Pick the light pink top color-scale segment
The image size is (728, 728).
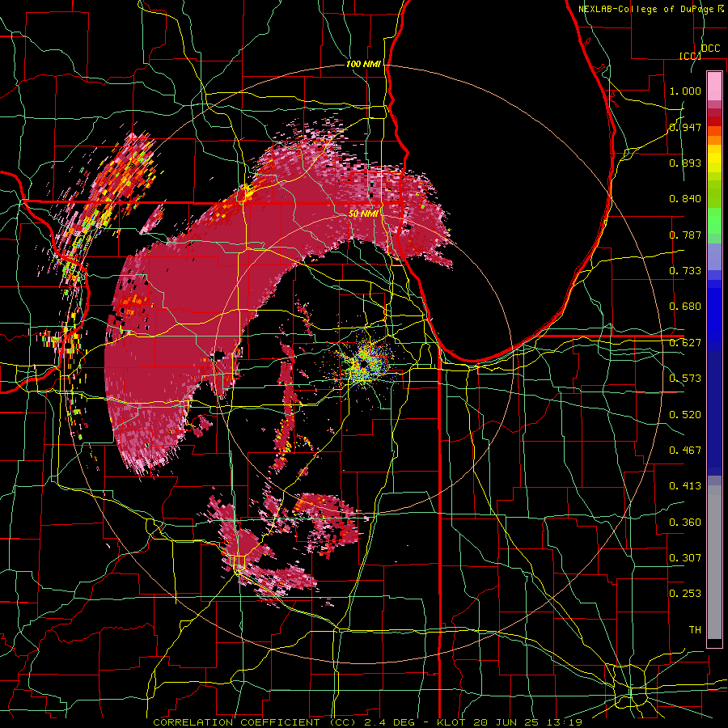(x=714, y=86)
